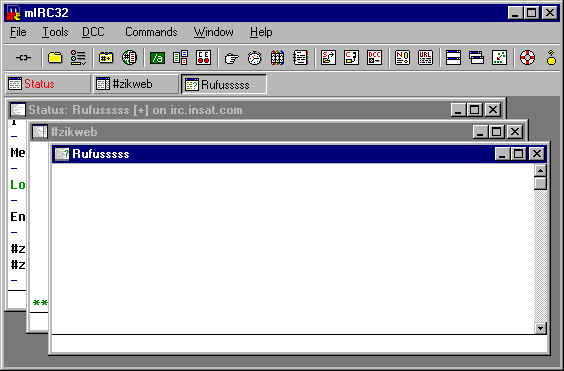Minimize the #zikweb channel window
Image resolution: width=564 pixels, height=371 pixels.
pyautogui.click(x=480, y=132)
